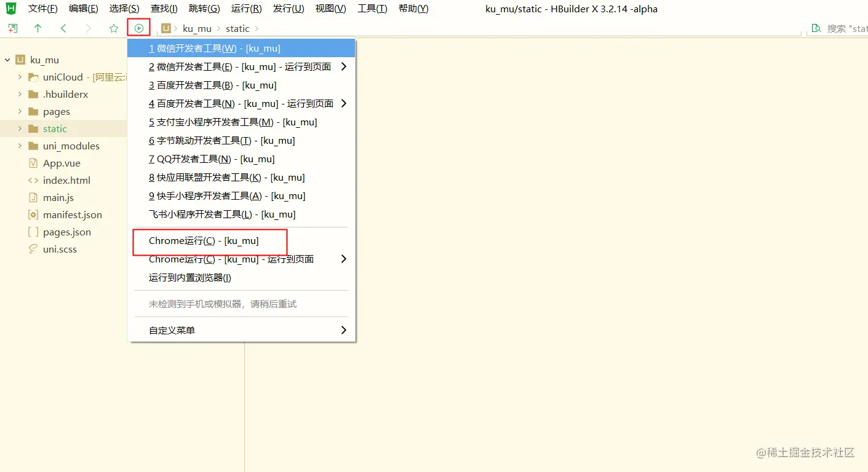Screen dimensions: 868x472
Task: Click the forward arrow toolbar icon
Action: [89, 28]
